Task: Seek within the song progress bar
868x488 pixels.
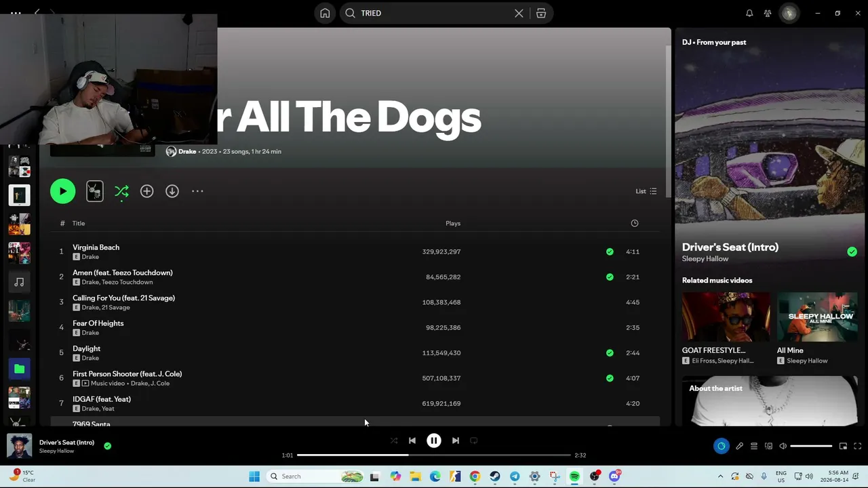Action: 434,455
